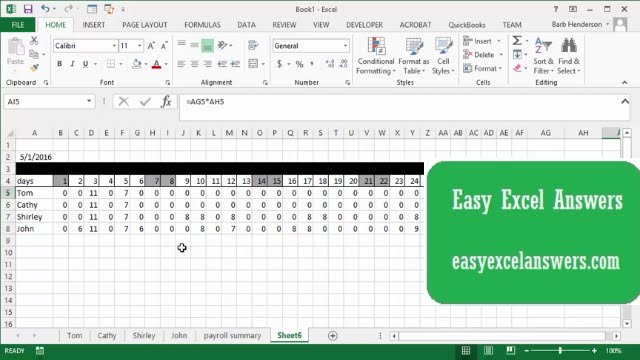This screenshot has width=640, height=360.
Task: Save the workbook with the floppy disk icon
Action: pyautogui.click(x=27, y=9)
